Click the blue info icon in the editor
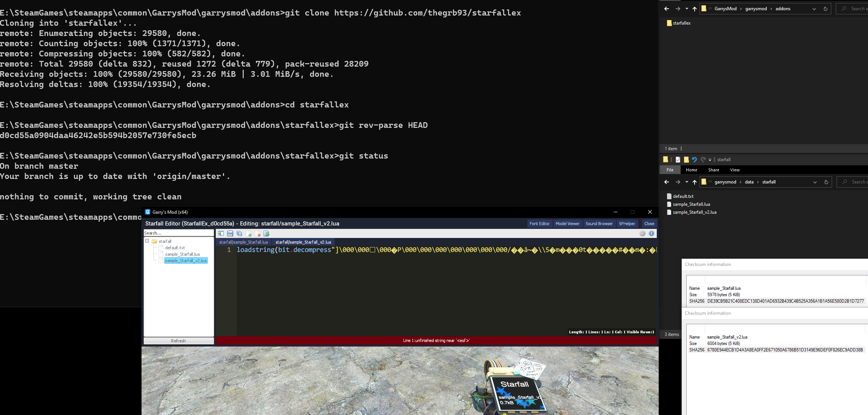 click(651, 233)
